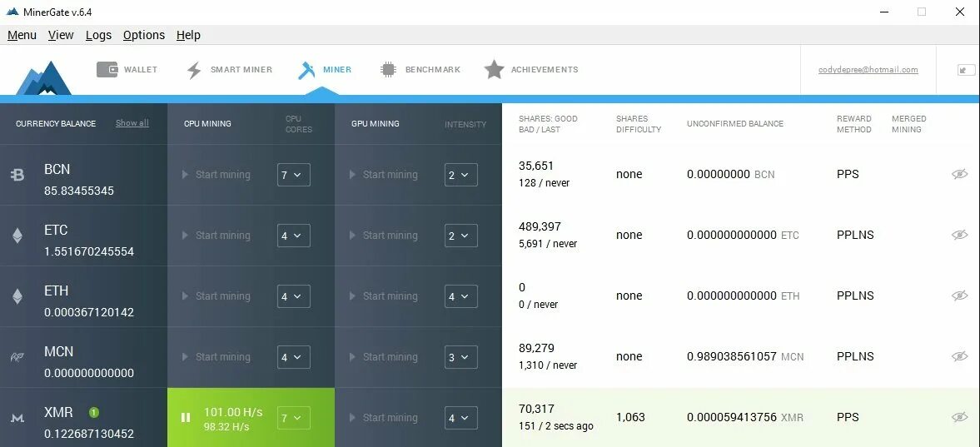Screen dimensions: 980x447
Task: Open ETC CPU cores dropdown
Action: [x=294, y=236]
